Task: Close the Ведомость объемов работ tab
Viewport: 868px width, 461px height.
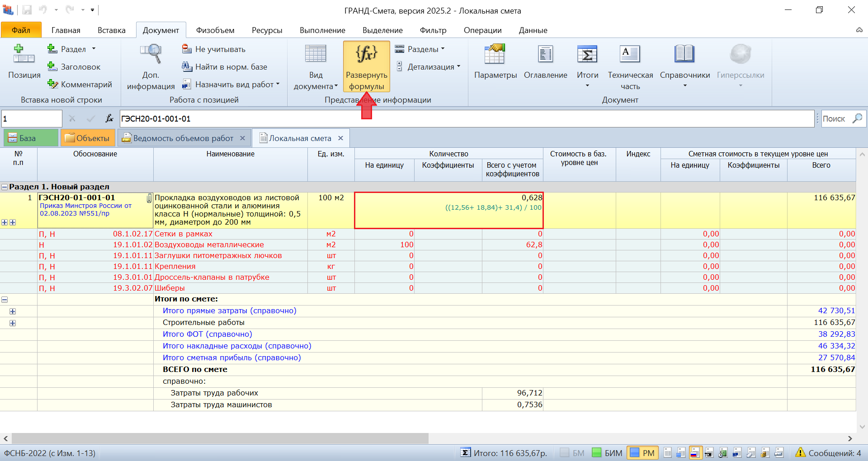Action: click(243, 138)
